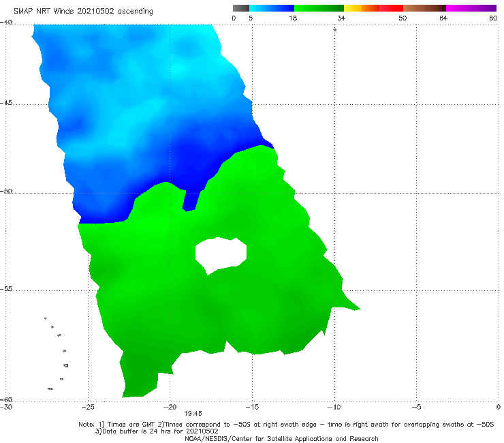Image resolution: width=504 pixels, height=443 pixels.
Task: Click the color bar label '64'
Action: point(443,18)
